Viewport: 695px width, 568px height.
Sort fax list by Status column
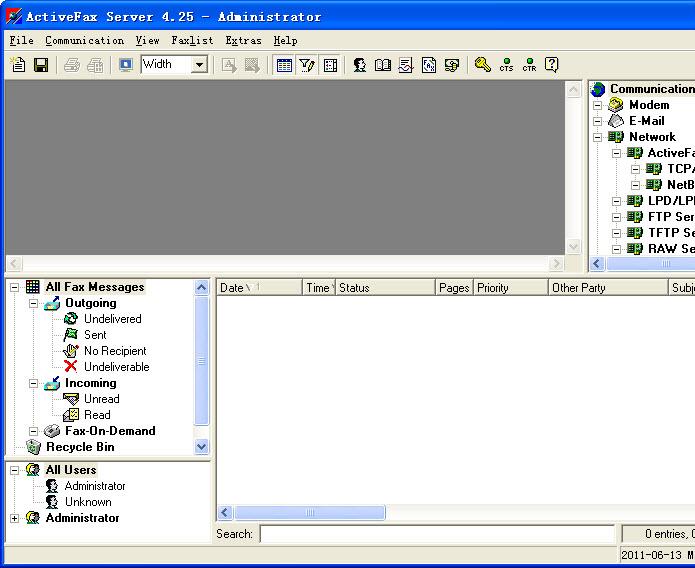pos(385,287)
